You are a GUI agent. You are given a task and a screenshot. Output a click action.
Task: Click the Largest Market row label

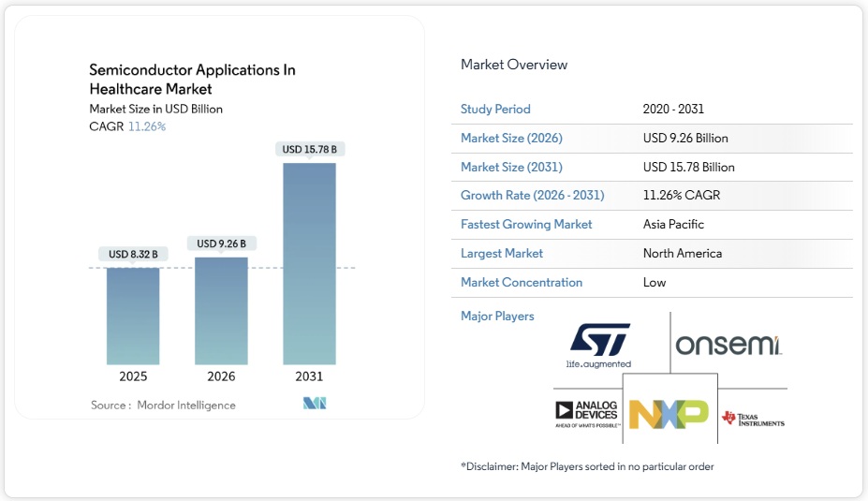[502, 254]
